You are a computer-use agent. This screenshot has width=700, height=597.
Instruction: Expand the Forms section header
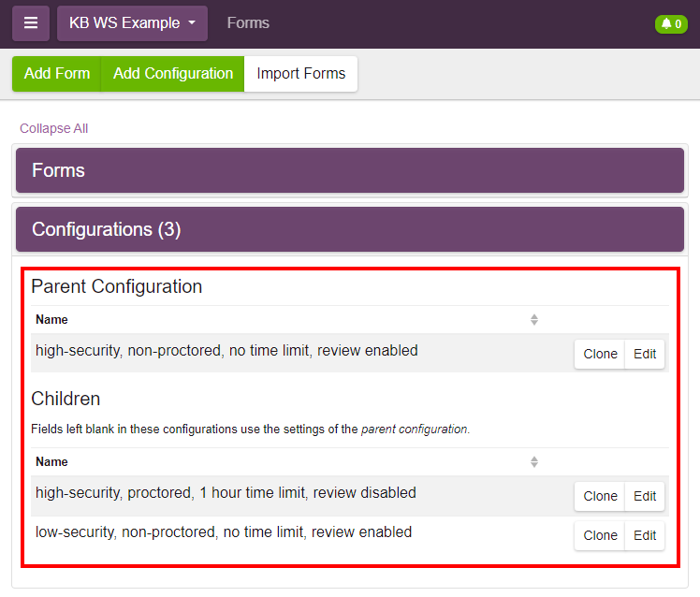(350, 170)
